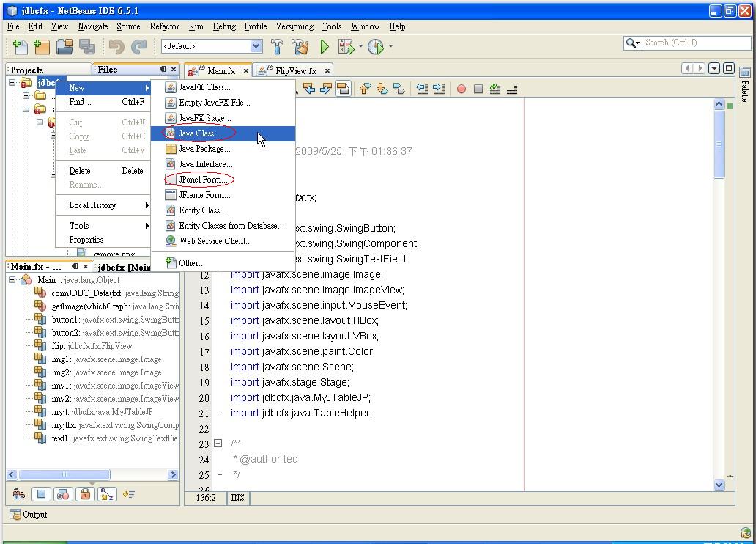Select Other... in New submenu
This screenshot has height=544, width=756.
click(223, 263)
